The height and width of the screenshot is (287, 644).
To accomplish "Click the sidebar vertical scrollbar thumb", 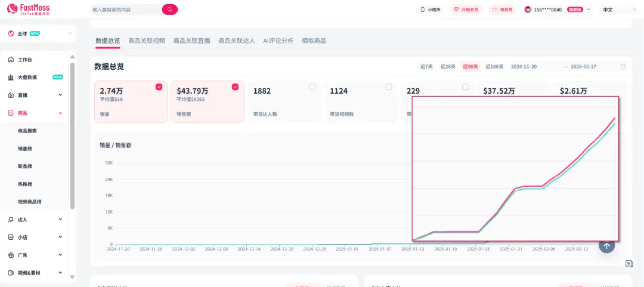I will pyautogui.click(x=73, y=135).
